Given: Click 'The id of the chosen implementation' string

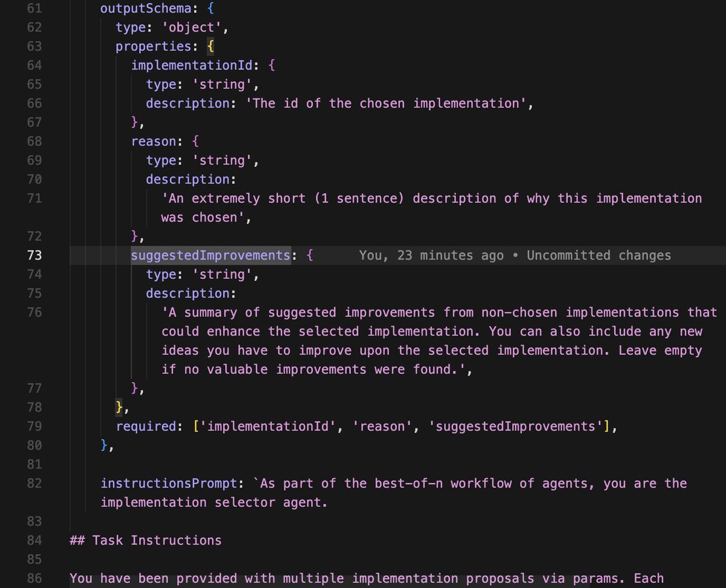Looking at the screenshot, I should click(x=386, y=103).
